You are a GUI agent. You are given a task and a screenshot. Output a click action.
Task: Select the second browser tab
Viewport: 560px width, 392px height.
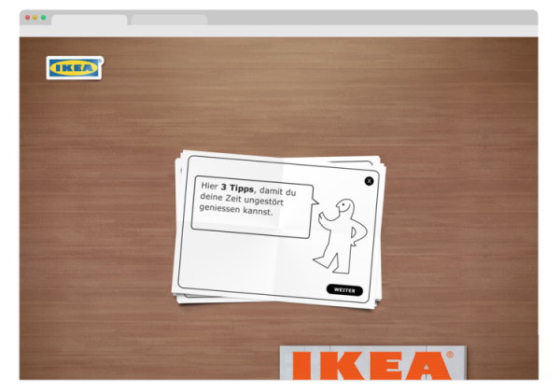tap(169, 20)
